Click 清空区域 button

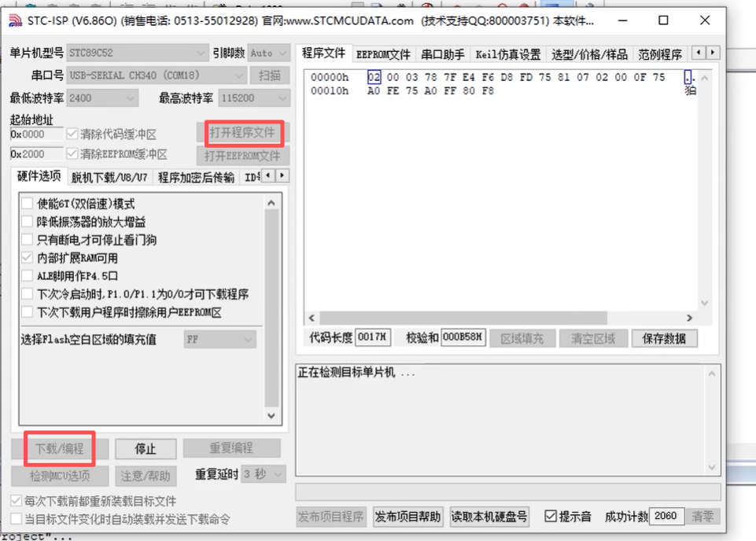(593, 338)
